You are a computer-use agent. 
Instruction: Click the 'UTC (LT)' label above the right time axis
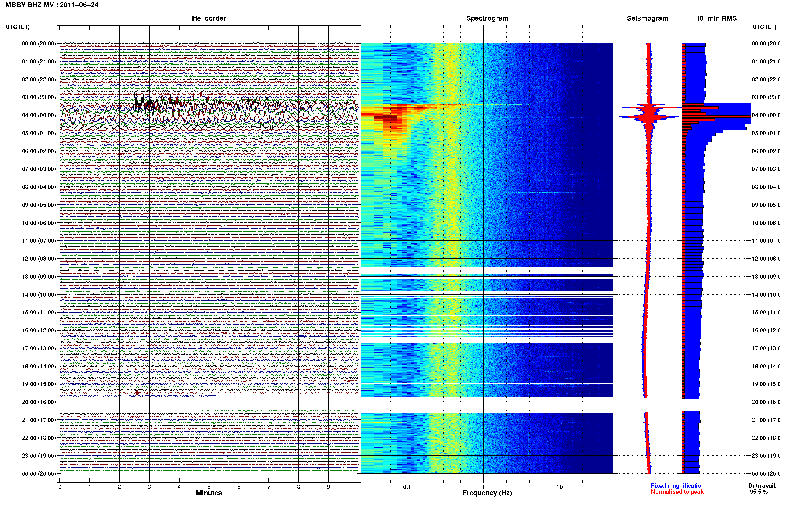point(764,27)
